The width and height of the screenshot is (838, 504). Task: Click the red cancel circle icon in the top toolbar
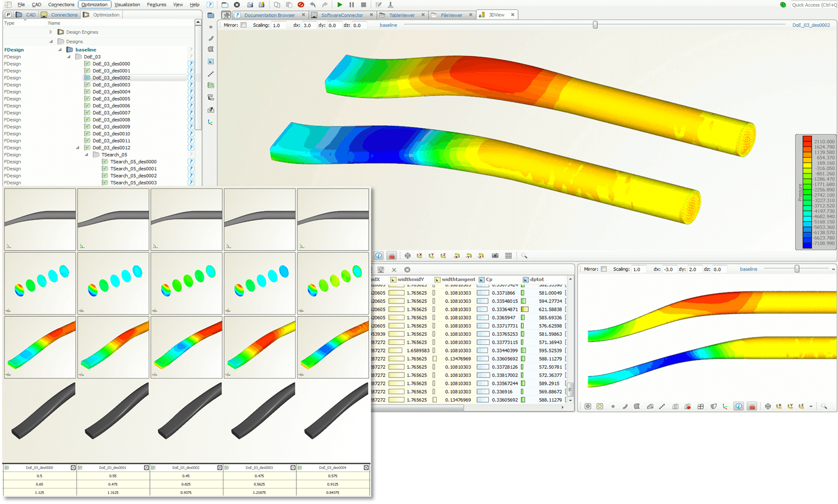pyautogui.click(x=301, y=4)
